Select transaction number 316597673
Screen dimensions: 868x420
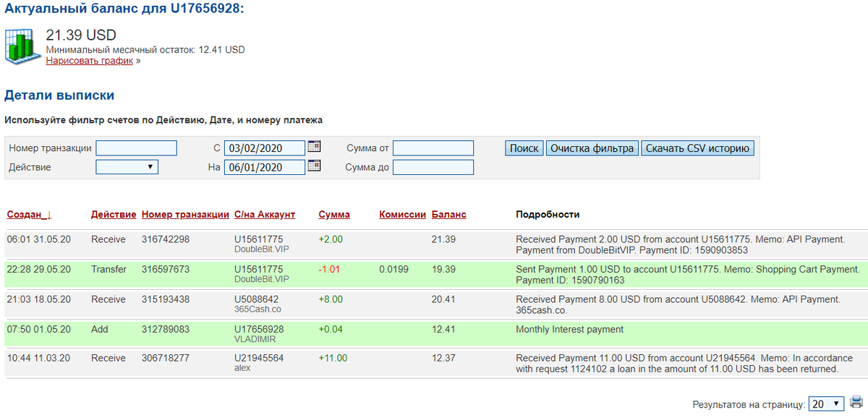point(166,269)
